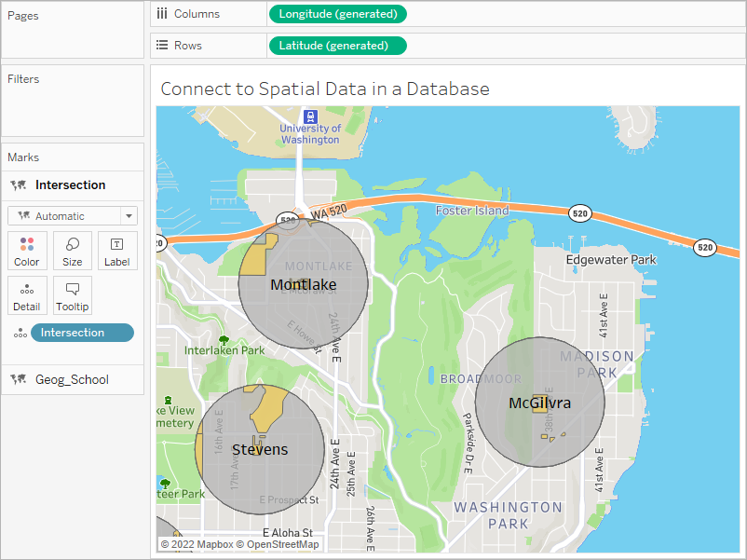Click the Label button on the Marks card
This screenshot has height=560, width=747.
click(x=116, y=251)
